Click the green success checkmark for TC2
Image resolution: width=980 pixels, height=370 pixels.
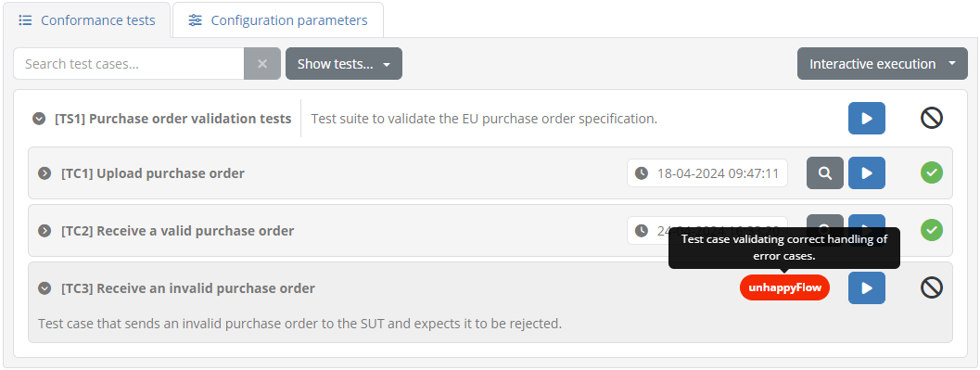click(931, 230)
